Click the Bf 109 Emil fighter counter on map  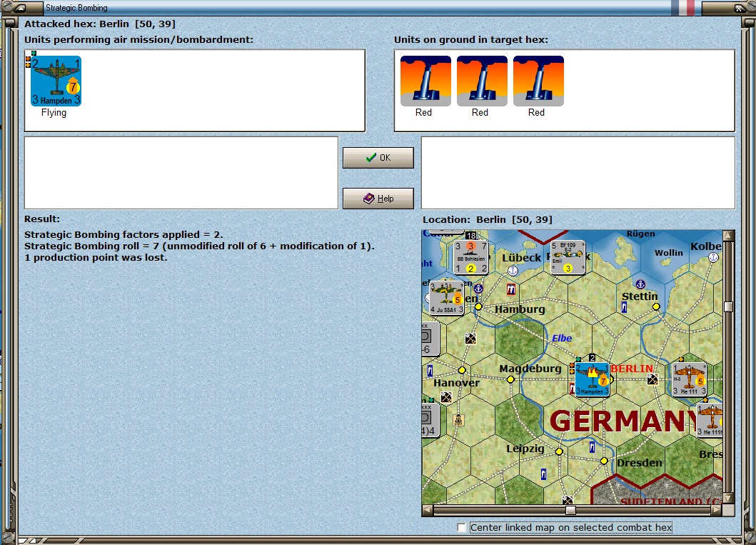tap(568, 258)
